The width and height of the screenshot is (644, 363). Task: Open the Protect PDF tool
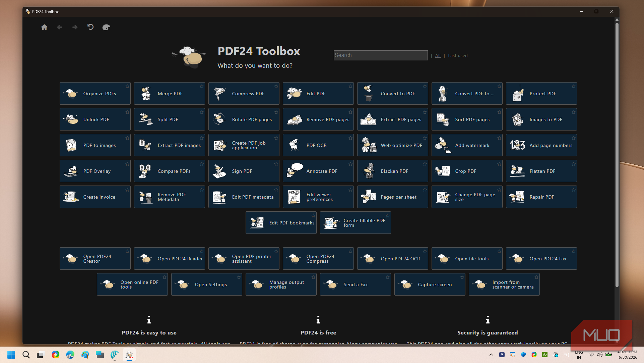pos(541,94)
